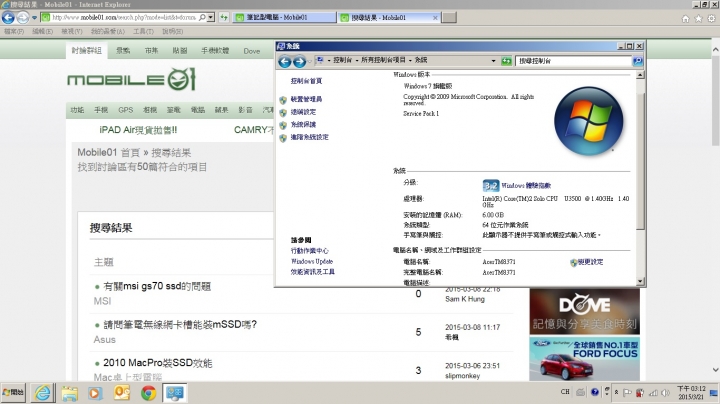Open Windows Update link in System window

312,261
